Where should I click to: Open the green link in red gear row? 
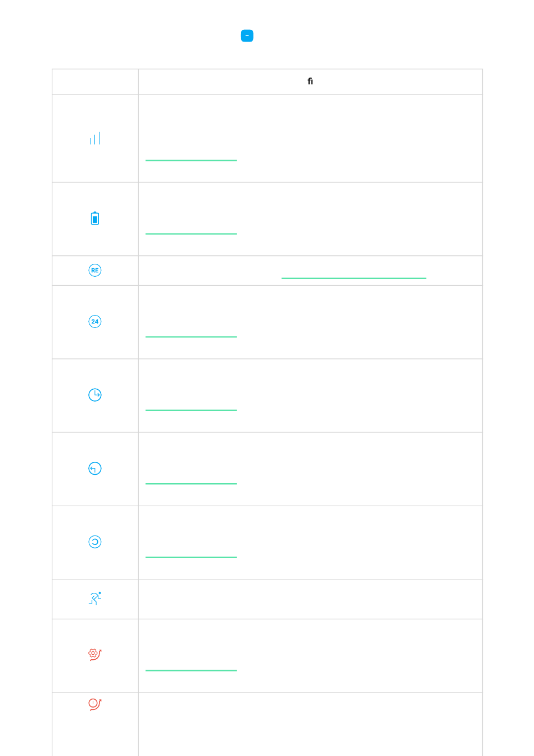pos(191,670)
